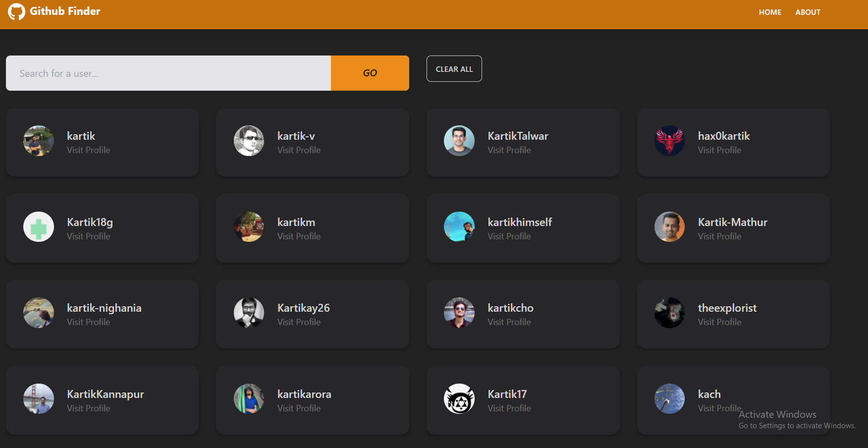Click the CLEAR ALL button
868x448 pixels.
pos(454,68)
